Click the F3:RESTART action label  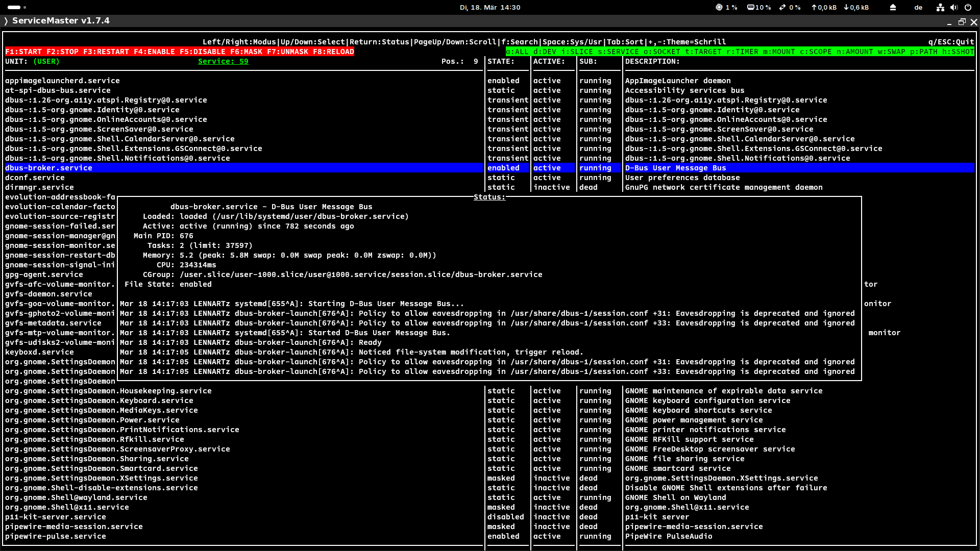(106, 52)
